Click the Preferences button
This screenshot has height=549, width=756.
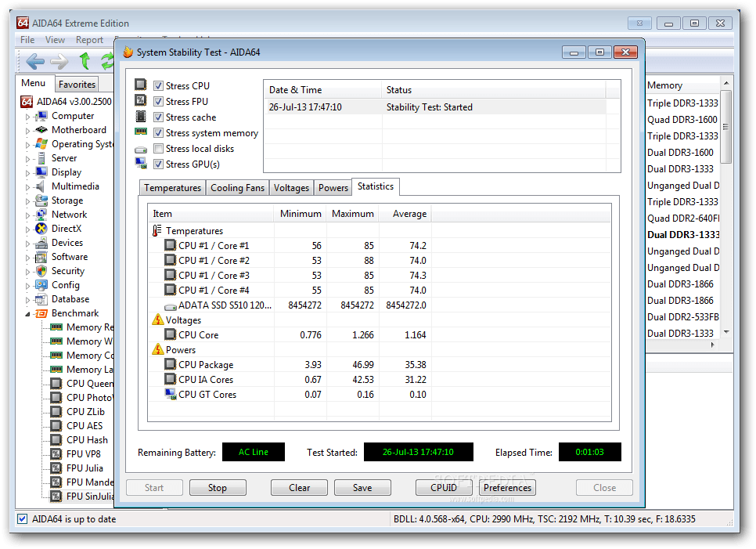point(507,488)
